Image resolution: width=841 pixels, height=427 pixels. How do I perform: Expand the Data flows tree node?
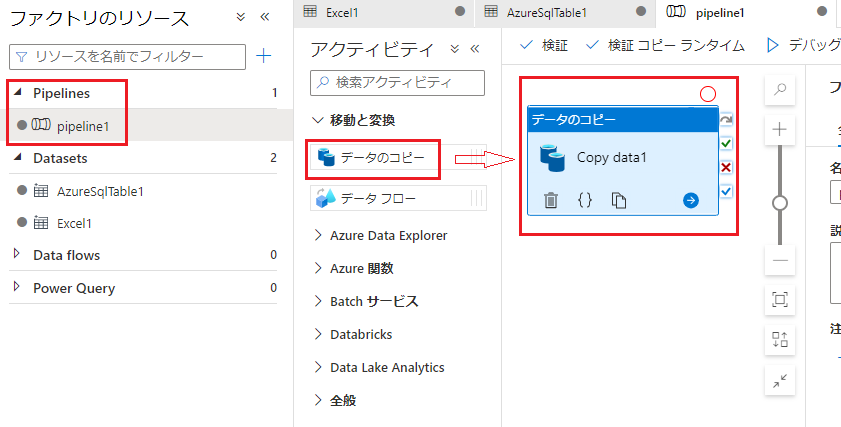click(17, 254)
